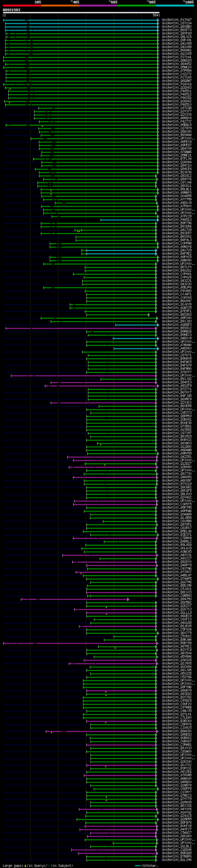197x868 pixels.
Task: Click hit label UniRef100_Q9XF69
Action: point(177,33)
